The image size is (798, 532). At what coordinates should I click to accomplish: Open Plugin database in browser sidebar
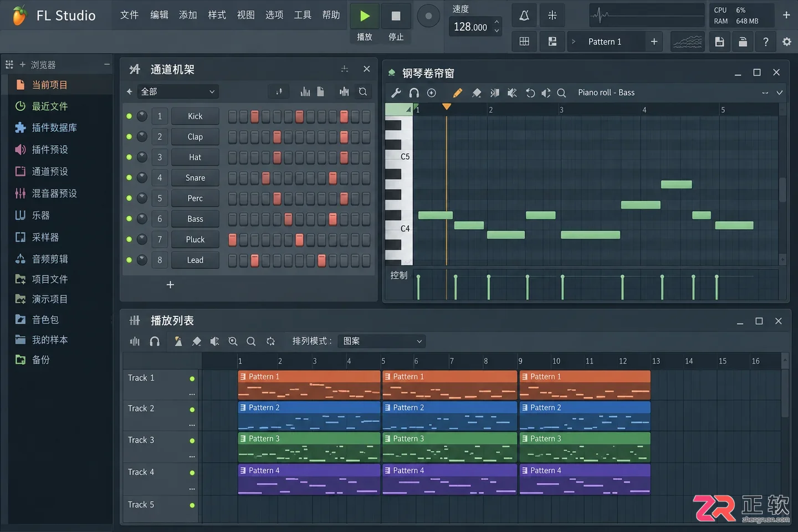[x=54, y=128]
